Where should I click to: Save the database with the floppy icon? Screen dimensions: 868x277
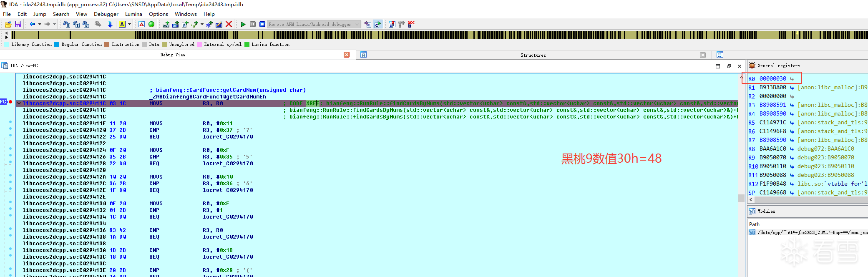pyautogui.click(x=18, y=24)
